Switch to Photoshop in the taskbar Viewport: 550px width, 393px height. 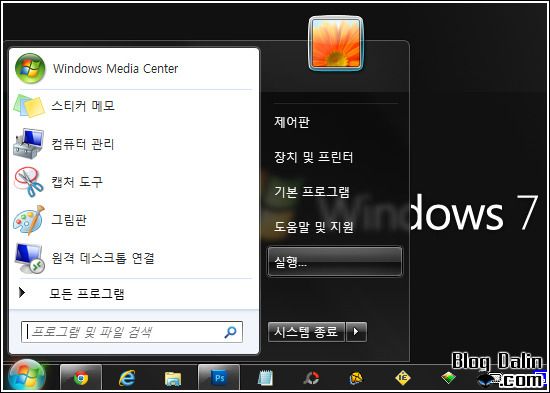(x=219, y=378)
